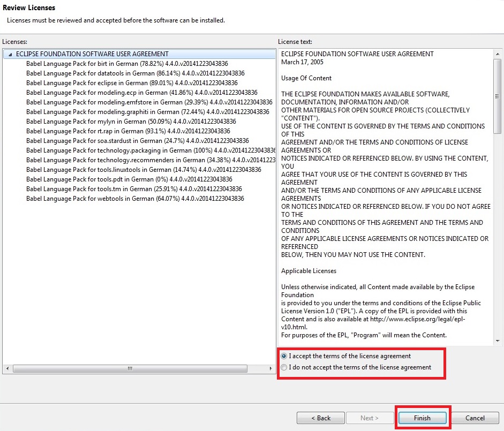Cancel the license review dialog
Viewport: 504px width, 431px height.
pyautogui.click(x=475, y=418)
